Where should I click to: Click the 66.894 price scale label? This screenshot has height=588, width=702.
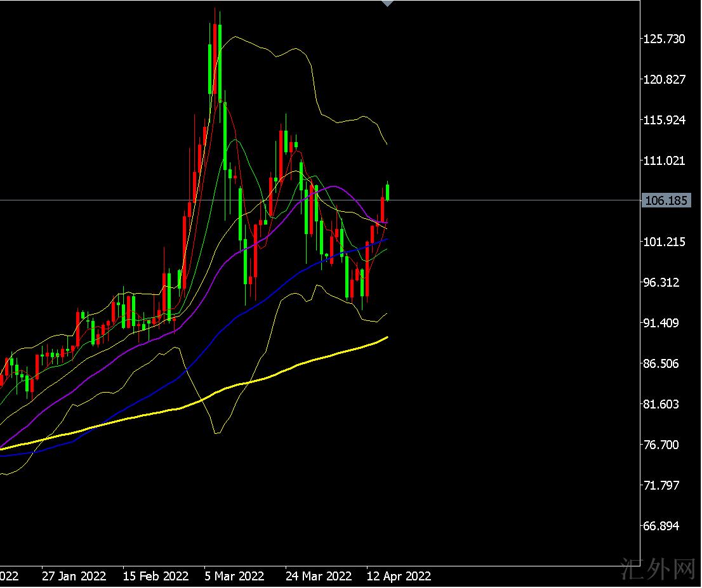tap(664, 526)
